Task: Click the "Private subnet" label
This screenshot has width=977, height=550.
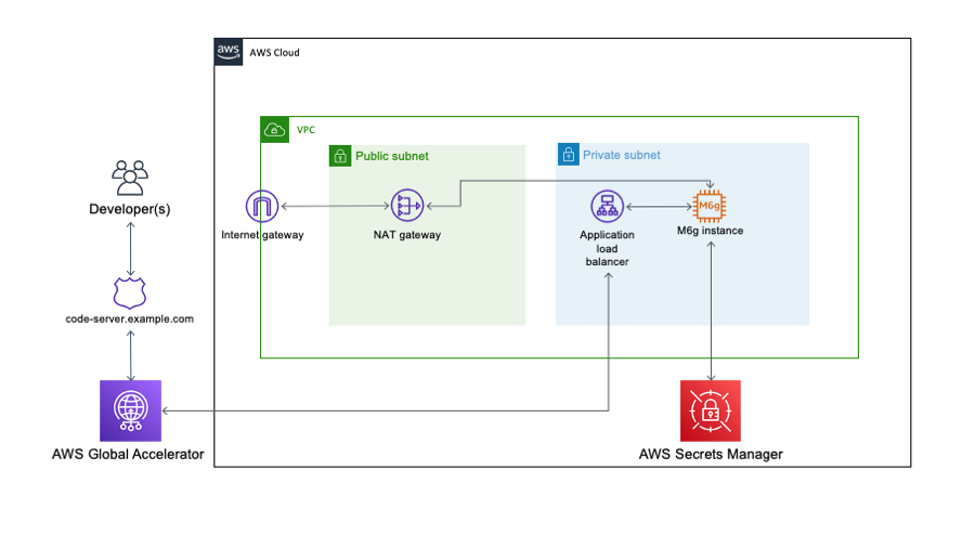Action: click(x=621, y=155)
